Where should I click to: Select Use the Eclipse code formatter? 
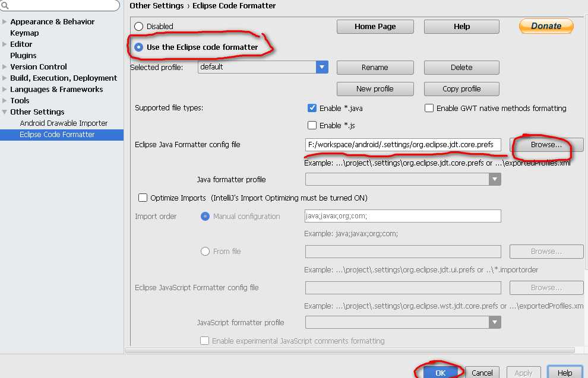[139, 47]
